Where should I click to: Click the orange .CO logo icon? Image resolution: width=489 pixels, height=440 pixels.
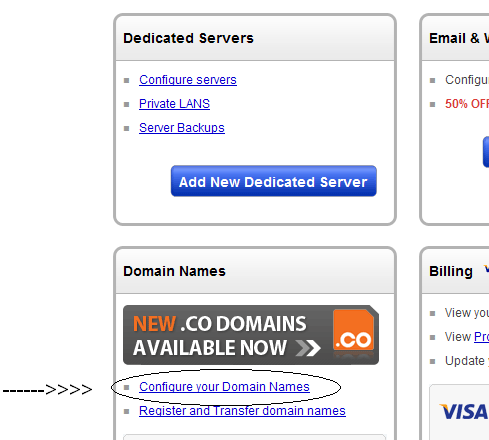coord(353,330)
